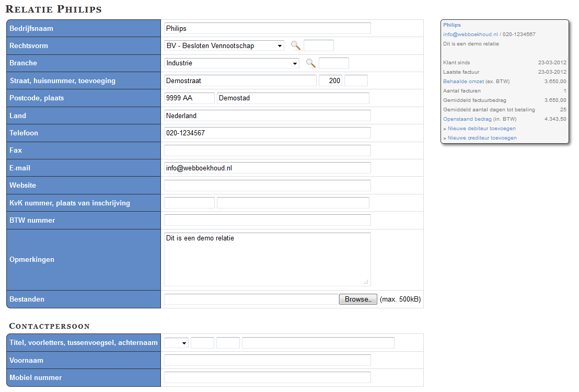
Task: Click the 'Dit is een demo relatie' summary text
Action: 471,43
